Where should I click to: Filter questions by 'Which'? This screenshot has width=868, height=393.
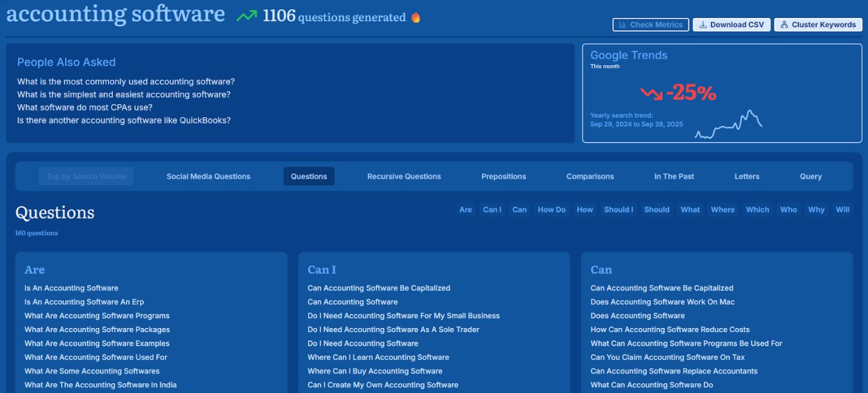(757, 210)
